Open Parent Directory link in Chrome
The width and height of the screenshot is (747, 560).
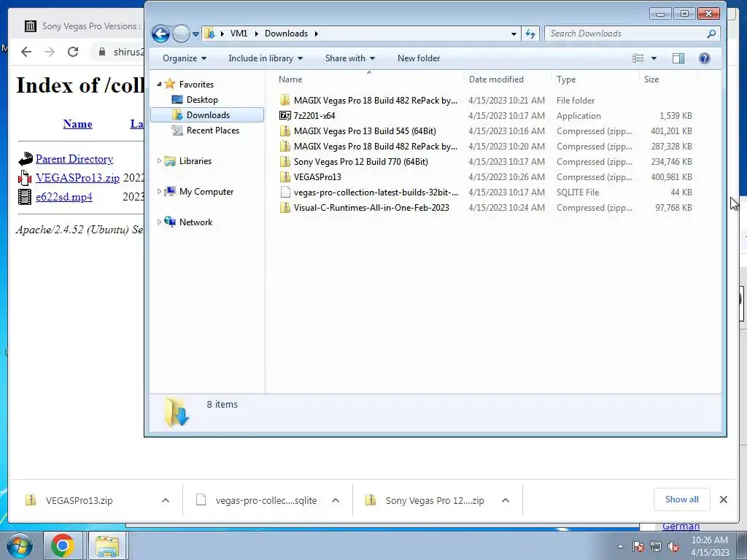[74, 159]
